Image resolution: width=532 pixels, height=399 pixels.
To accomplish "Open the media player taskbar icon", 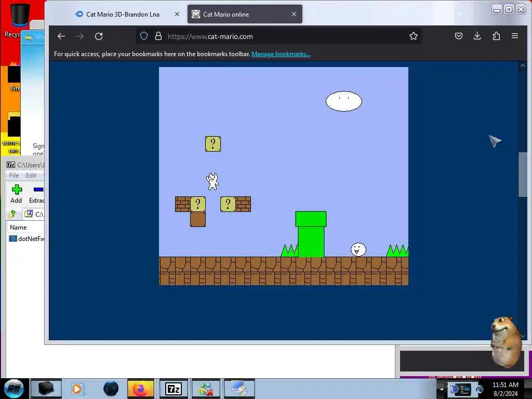I will tap(77, 389).
